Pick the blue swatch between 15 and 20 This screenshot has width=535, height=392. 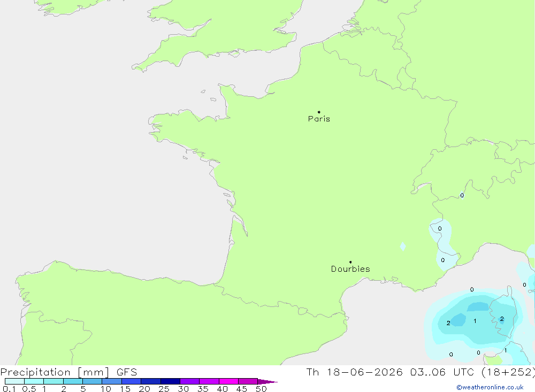[131, 381]
